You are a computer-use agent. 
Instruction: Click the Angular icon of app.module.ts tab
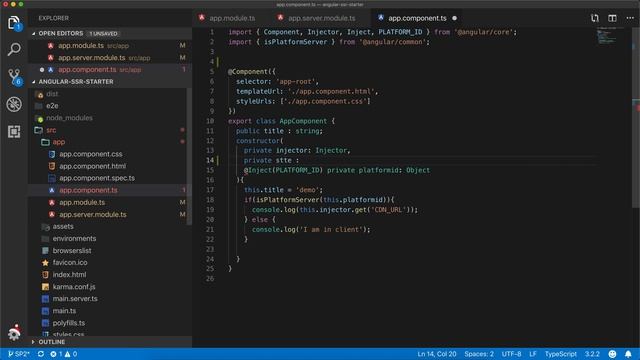(x=202, y=18)
